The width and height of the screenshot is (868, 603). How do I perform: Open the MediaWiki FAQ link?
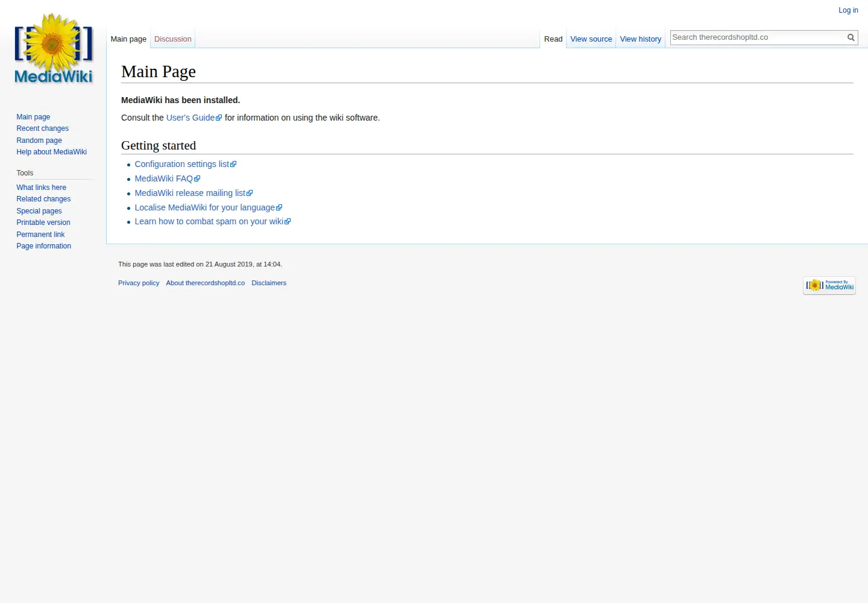click(x=168, y=178)
